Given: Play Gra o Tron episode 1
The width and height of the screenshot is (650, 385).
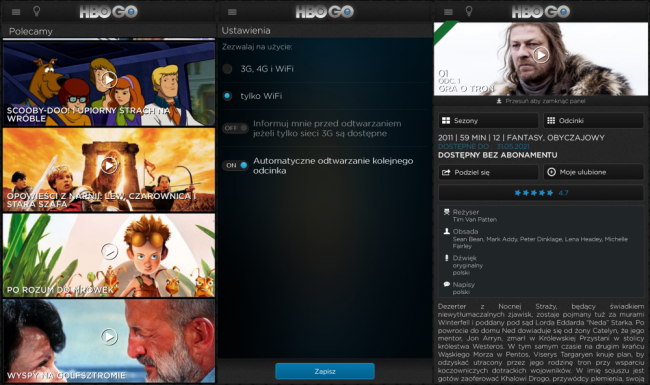Looking at the screenshot, I should coord(541,55).
